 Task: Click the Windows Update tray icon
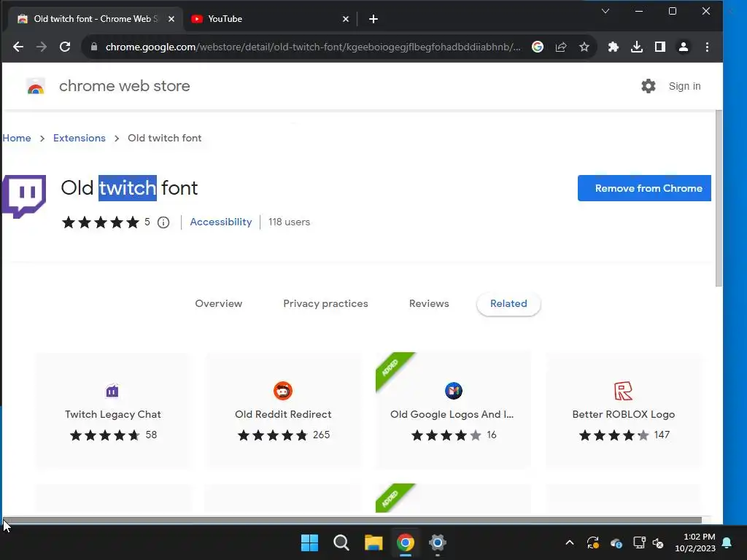[592, 542]
